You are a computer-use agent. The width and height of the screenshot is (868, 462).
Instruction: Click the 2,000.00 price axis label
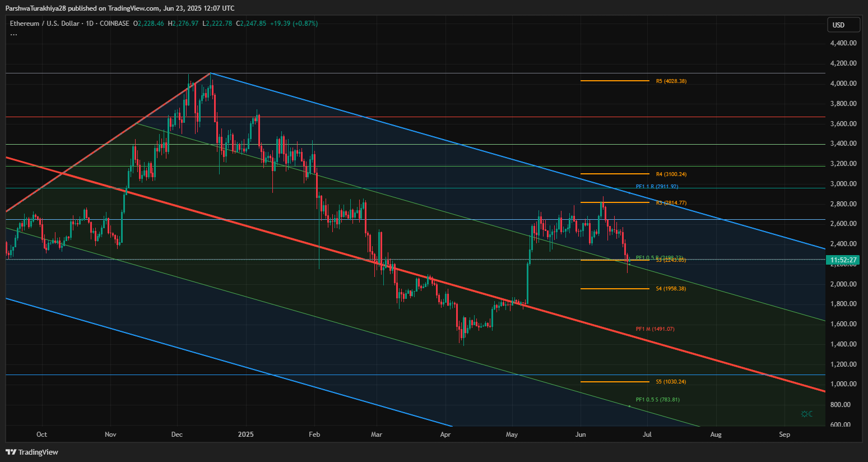tap(843, 284)
